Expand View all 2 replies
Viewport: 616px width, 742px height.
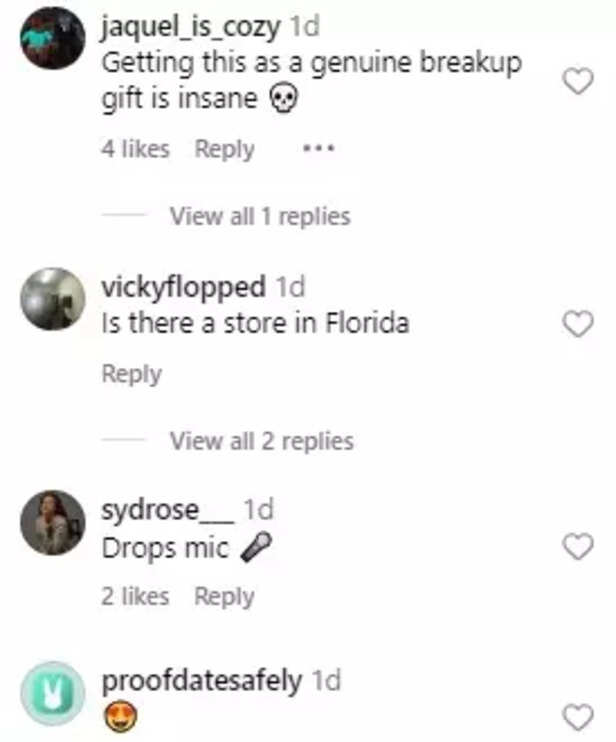[262, 441]
